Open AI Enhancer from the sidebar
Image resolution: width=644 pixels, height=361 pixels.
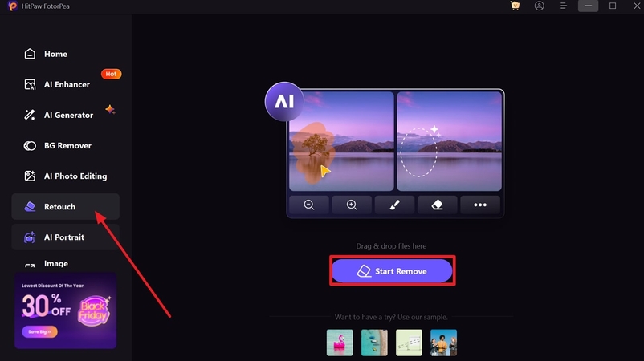tap(66, 84)
